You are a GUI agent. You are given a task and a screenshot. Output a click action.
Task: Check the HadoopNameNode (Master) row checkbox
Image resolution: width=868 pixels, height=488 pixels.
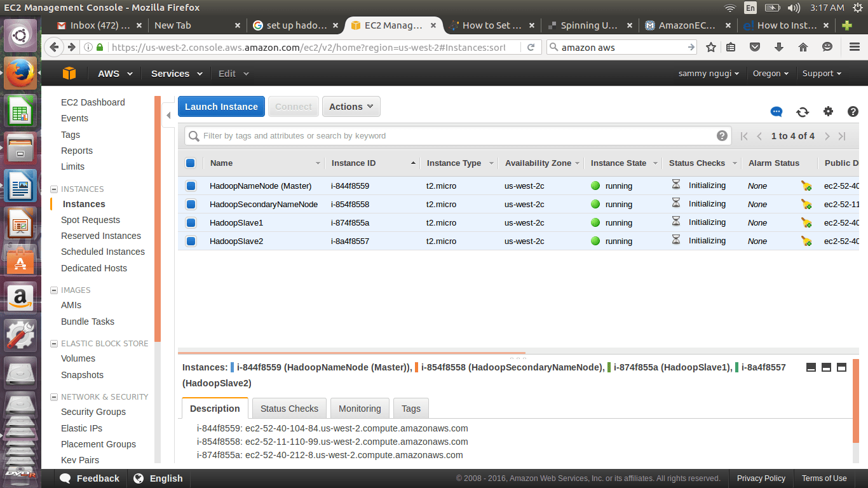tap(190, 186)
